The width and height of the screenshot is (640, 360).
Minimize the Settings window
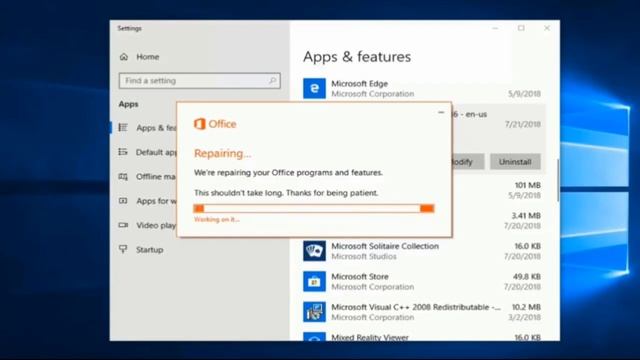point(495,28)
